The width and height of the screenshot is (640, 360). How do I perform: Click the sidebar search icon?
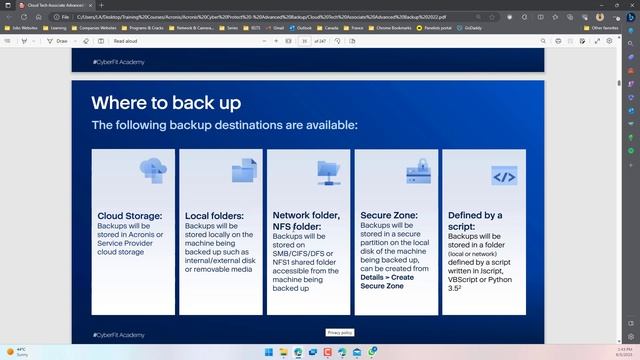point(631,44)
